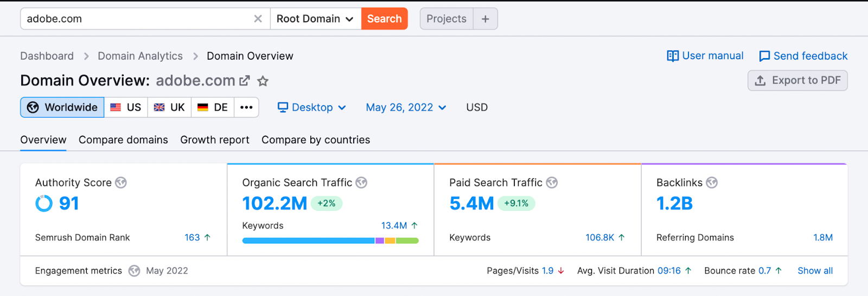The width and height of the screenshot is (868, 296).
Task: Show more country databases via ellipsis
Action: click(x=246, y=107)
